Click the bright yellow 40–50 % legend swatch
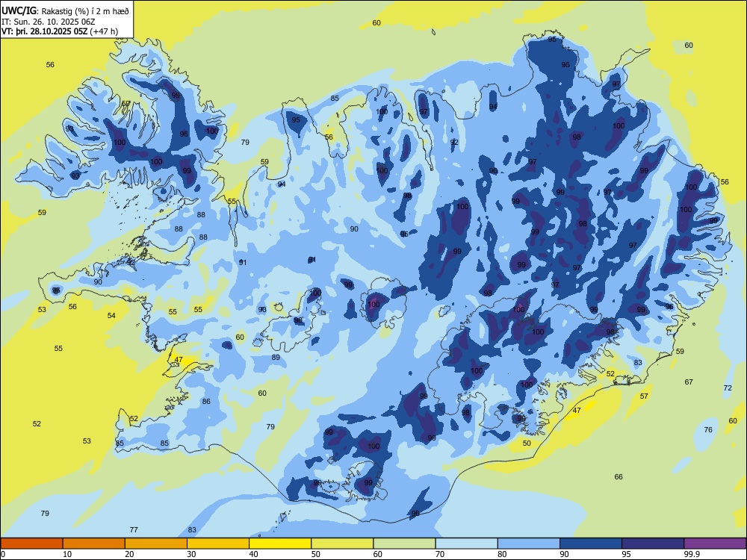The height and width of the screenshot is (560, 747). (280, 544)
